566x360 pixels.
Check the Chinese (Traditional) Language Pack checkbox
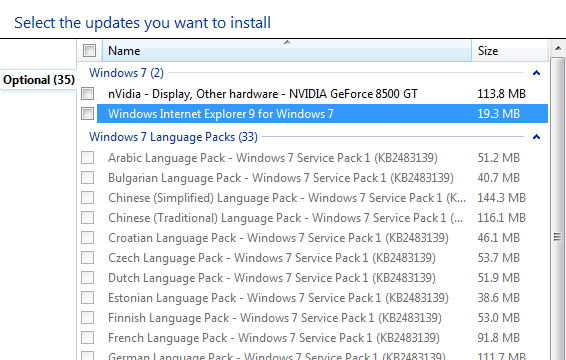87,218
